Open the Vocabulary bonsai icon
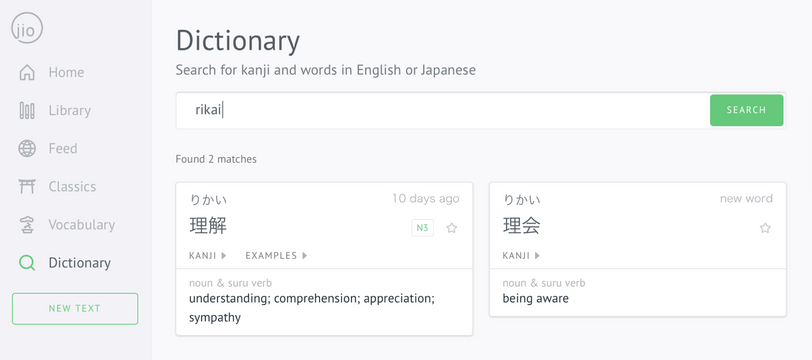This screenshot has height=360, width=812. coord(27,225)
